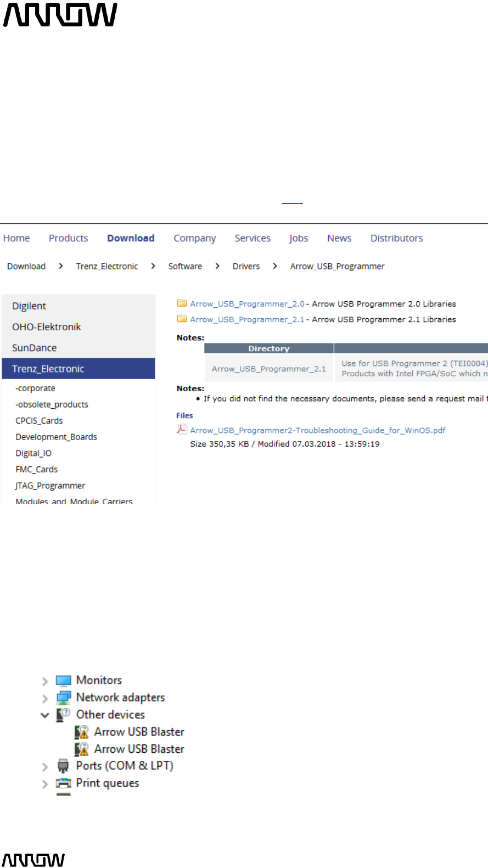Open the Arrow_USB_Programmer_2.1 folder icon
The image size is (488, 868).
182,319
